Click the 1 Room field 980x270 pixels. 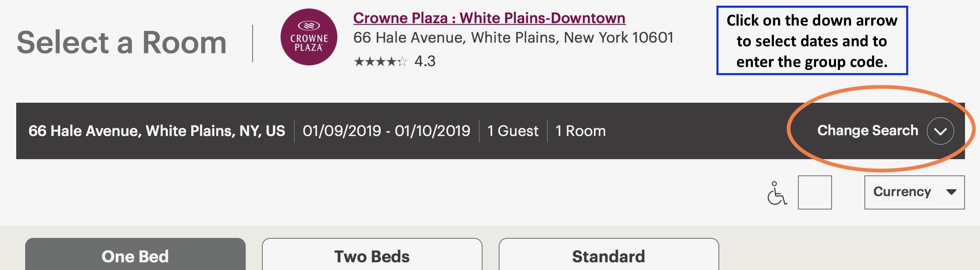[581, 131]
